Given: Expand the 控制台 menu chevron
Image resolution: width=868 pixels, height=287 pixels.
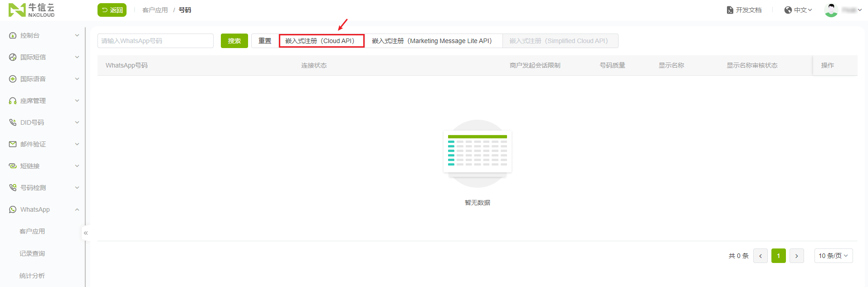Looking at the screenshot, I should 77,35.
